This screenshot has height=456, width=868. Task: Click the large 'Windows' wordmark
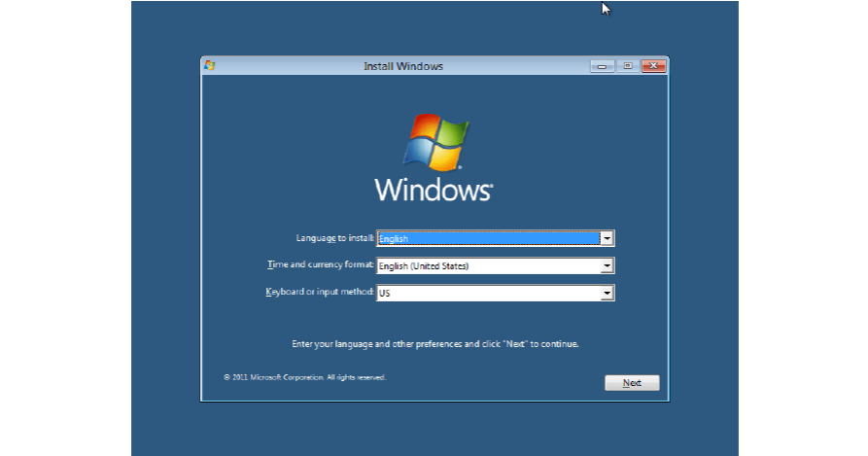(x=434, y=190)
